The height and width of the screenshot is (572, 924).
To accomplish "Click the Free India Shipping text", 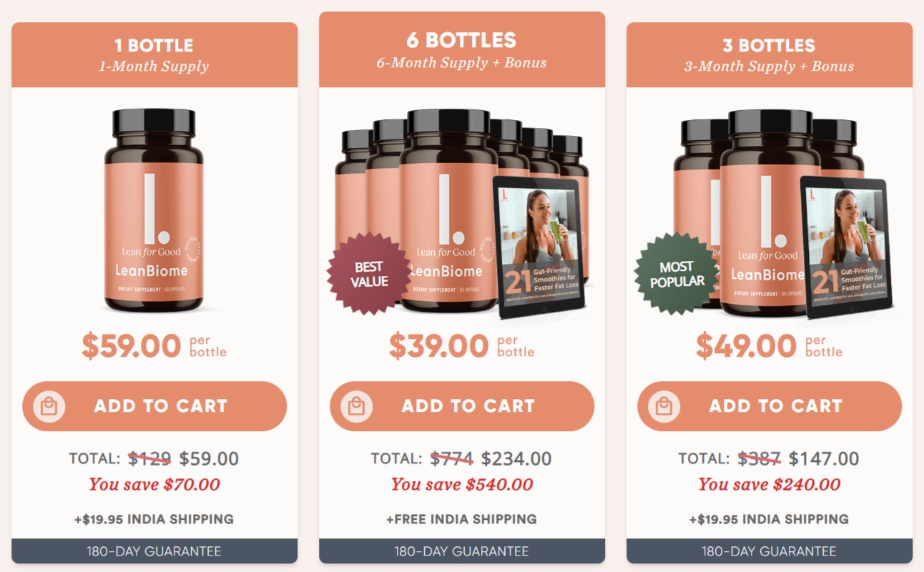I will (462, 519).
